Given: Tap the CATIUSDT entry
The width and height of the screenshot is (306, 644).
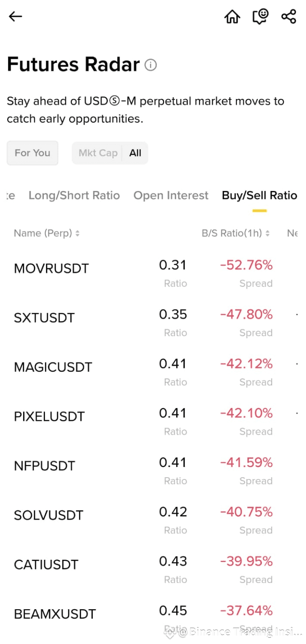Looking at the screenshot, I should [46, 565].
